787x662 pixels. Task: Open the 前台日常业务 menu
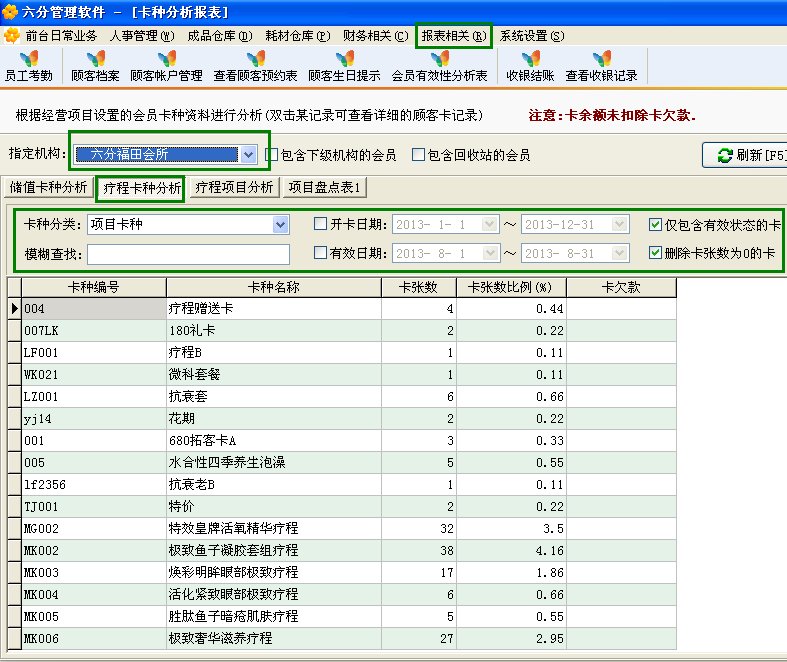point(61,36)
